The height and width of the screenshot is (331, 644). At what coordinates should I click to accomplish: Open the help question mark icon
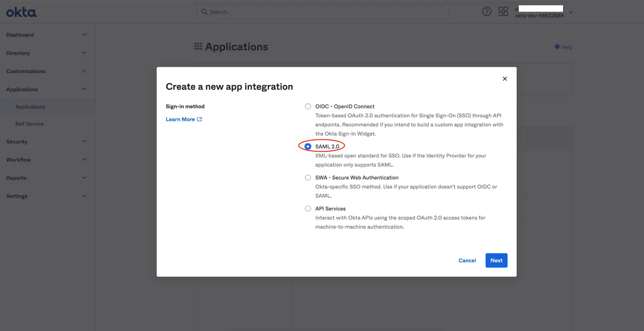(487, 11)
